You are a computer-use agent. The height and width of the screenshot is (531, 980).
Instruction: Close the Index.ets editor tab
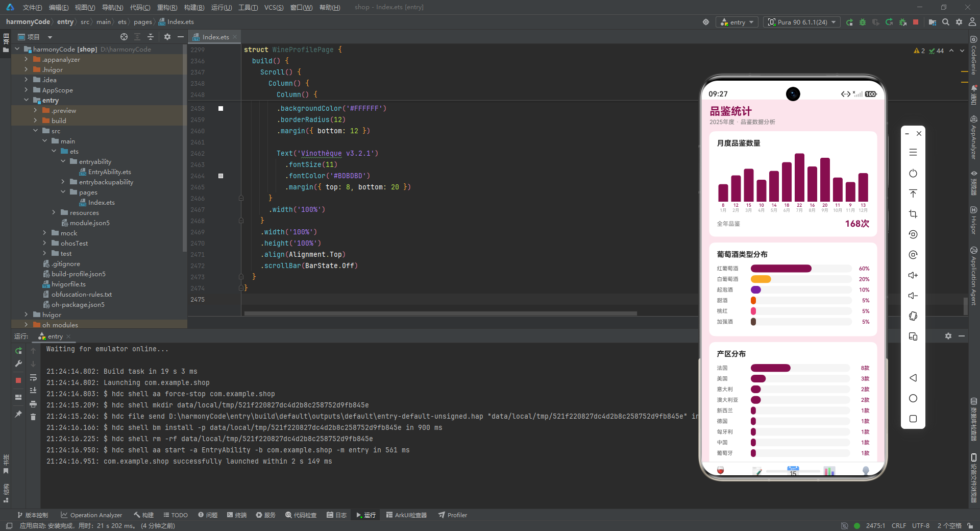(235, 37)
